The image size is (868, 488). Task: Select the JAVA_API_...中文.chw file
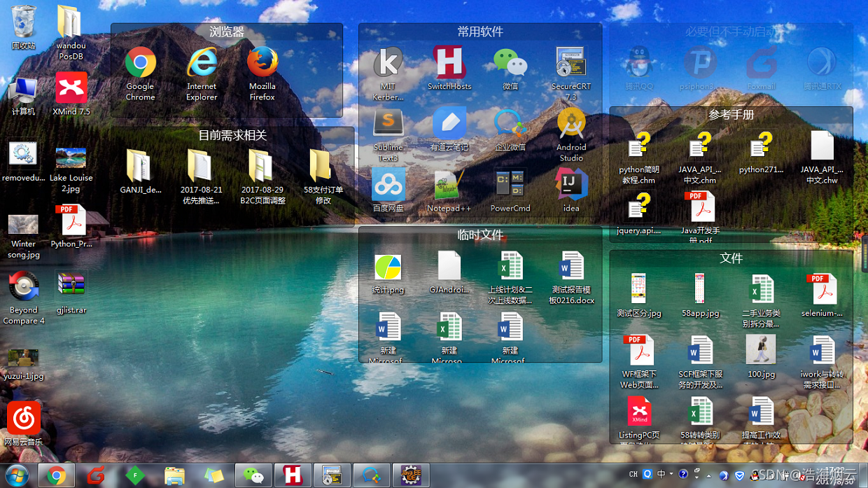point(822,146)
